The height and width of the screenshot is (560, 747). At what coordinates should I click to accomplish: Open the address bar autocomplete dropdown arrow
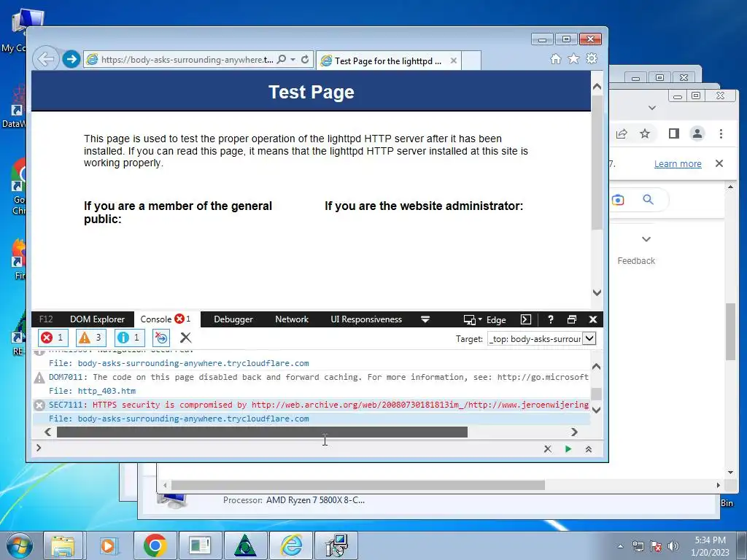coord(293,60)
